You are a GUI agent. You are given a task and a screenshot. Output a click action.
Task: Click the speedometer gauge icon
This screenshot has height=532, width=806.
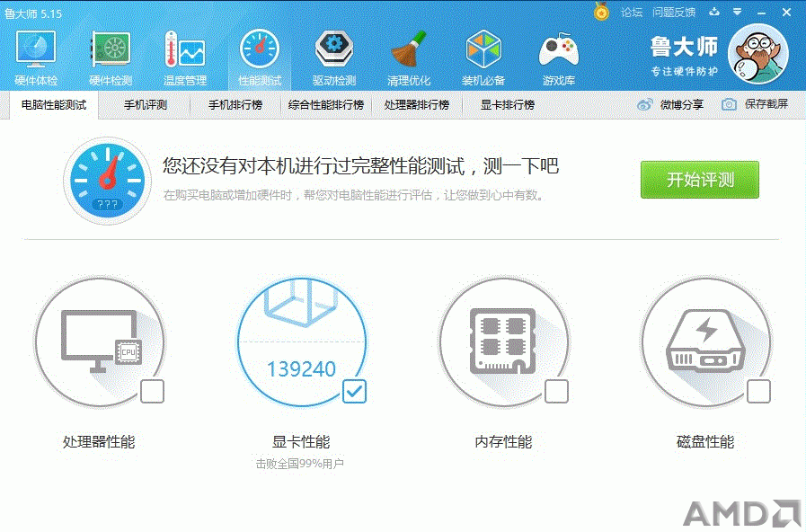tap(108, 181)
